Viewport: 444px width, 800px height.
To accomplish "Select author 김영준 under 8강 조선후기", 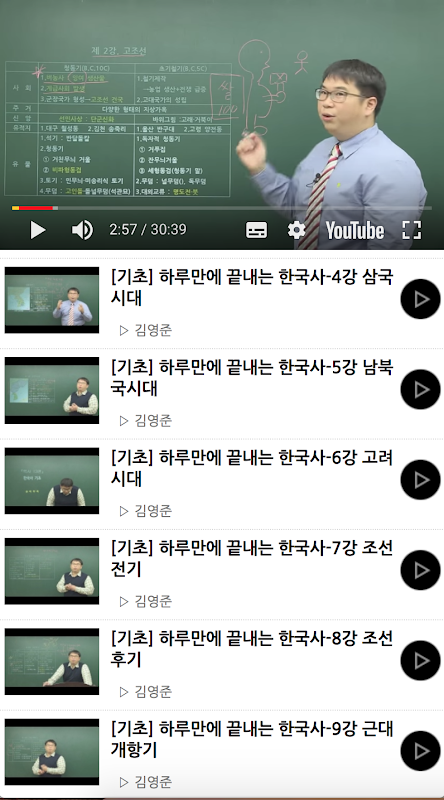I will click(x=146, y=692).
